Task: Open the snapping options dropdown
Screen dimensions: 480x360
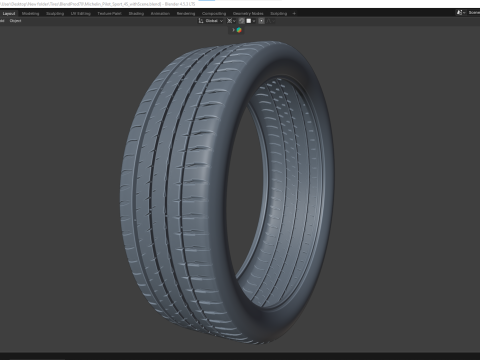Action: pos(251,21)
